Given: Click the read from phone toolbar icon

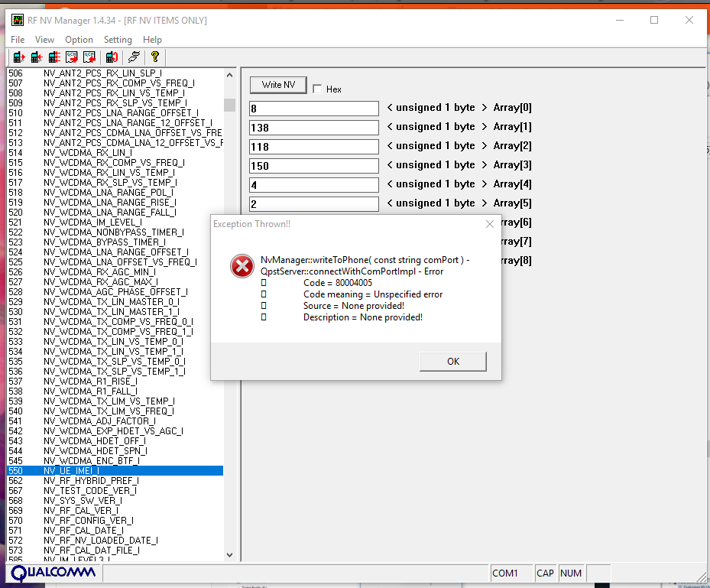Looking at the screenshot, I should point(19,57).
